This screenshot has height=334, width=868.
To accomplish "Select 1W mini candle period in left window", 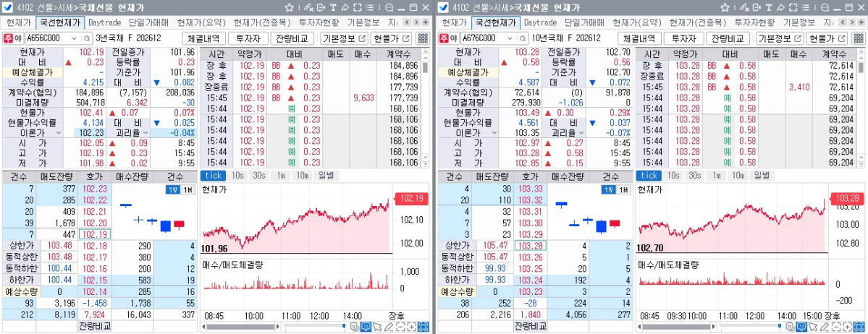I will [x=172, y=189].
